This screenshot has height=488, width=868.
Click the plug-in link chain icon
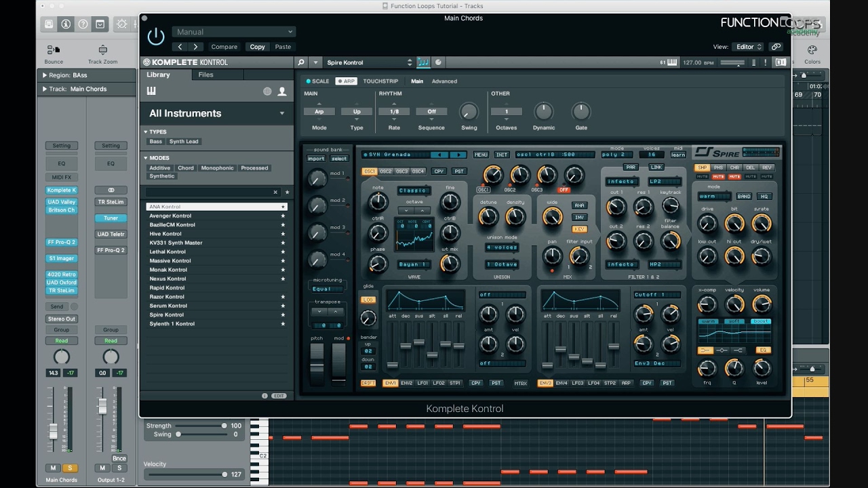pyautogui.click(x=776, y=47)
